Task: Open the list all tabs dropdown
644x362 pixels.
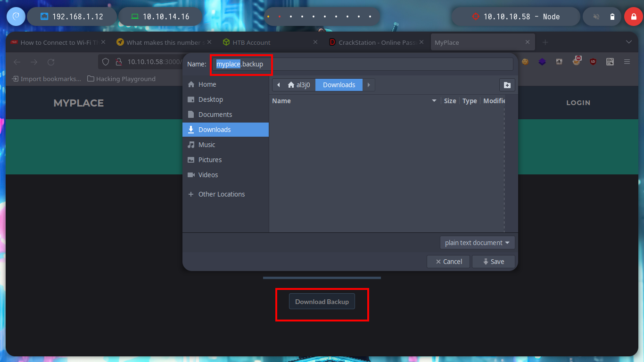Action: [628, 42]
